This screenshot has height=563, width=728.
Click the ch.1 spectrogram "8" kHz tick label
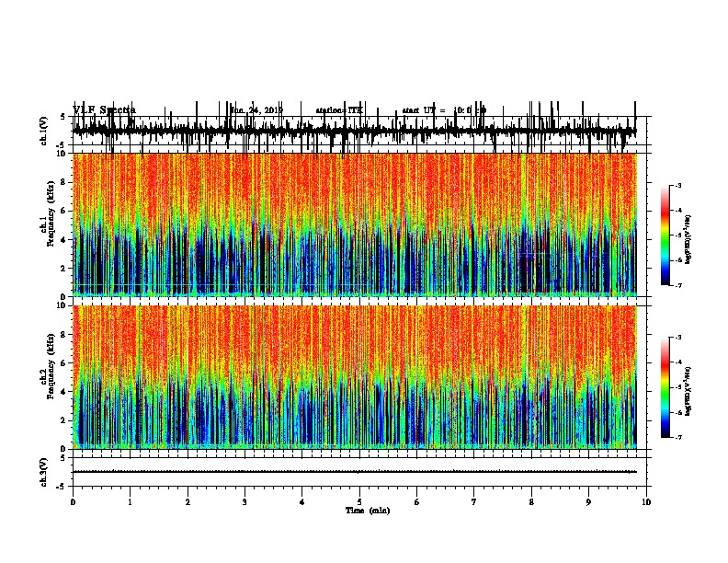point(63,182)
